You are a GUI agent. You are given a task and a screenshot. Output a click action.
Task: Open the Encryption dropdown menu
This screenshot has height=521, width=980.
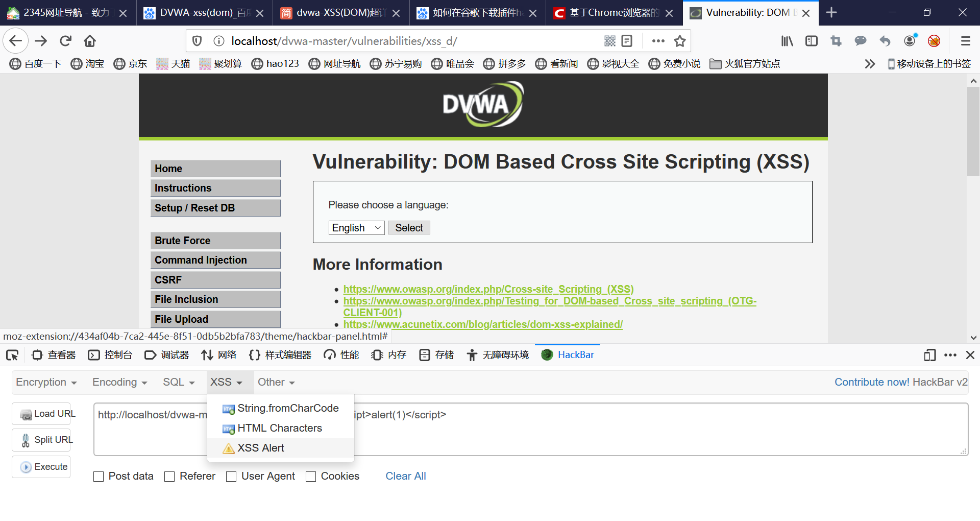[46, 382]
